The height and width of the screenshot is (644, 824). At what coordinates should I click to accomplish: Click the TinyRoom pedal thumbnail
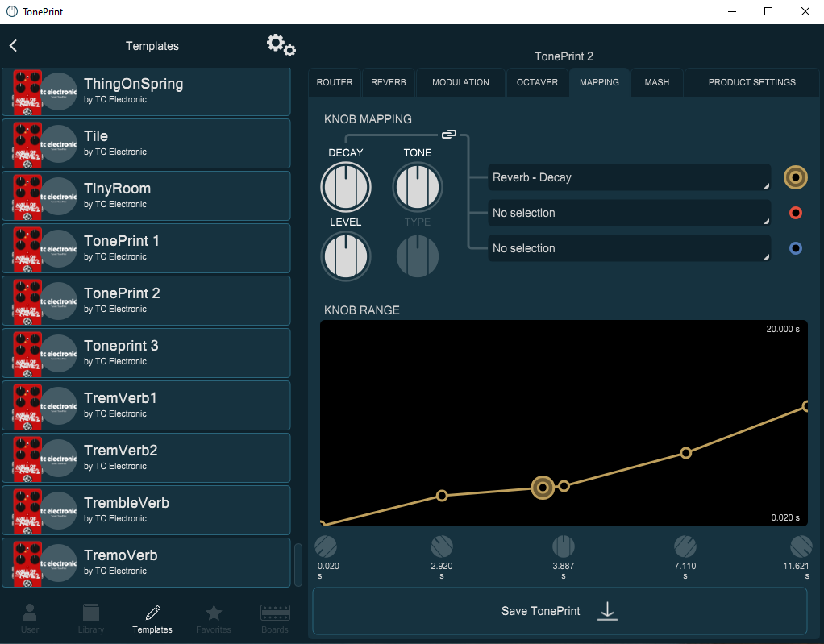point(27,196)
